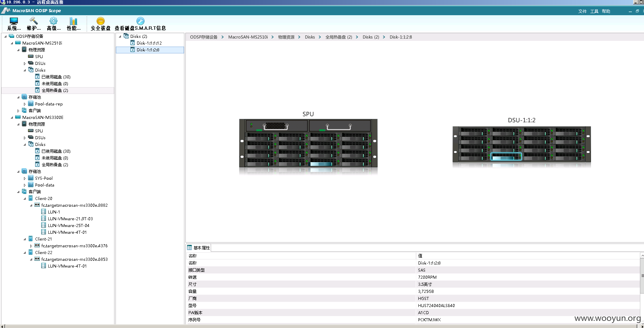This screenshot has height=328, width=644.
Task: Click the PCKTMJWX serial number value
Action: click(429, 320)
